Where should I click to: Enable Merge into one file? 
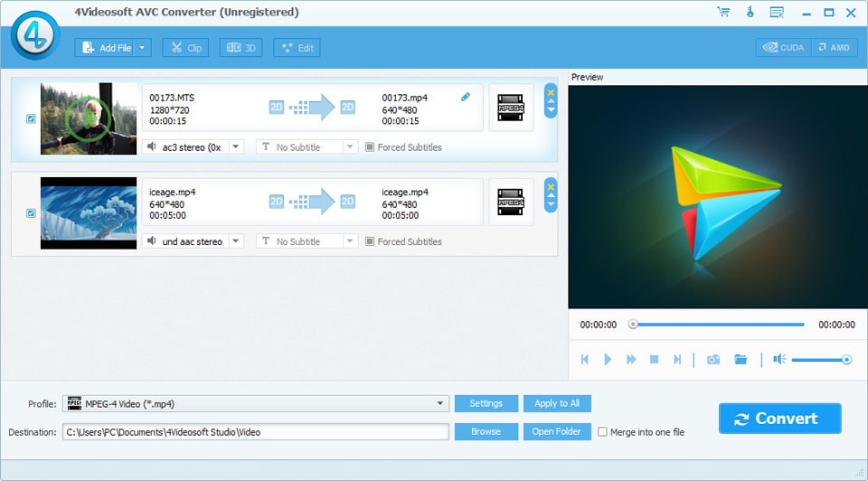click(x=603, y=432)
